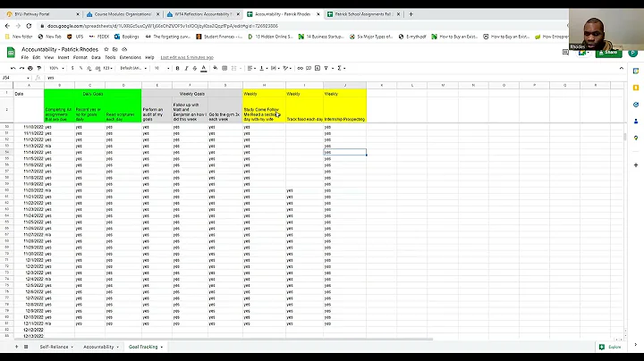
Task: Open the Name box cell reference field
Action: pyautogui.click(x=15, y=78)
